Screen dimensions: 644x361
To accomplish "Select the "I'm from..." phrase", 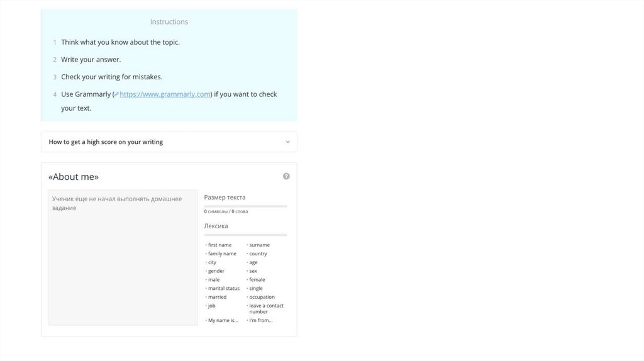I will (x=260, y=320).
